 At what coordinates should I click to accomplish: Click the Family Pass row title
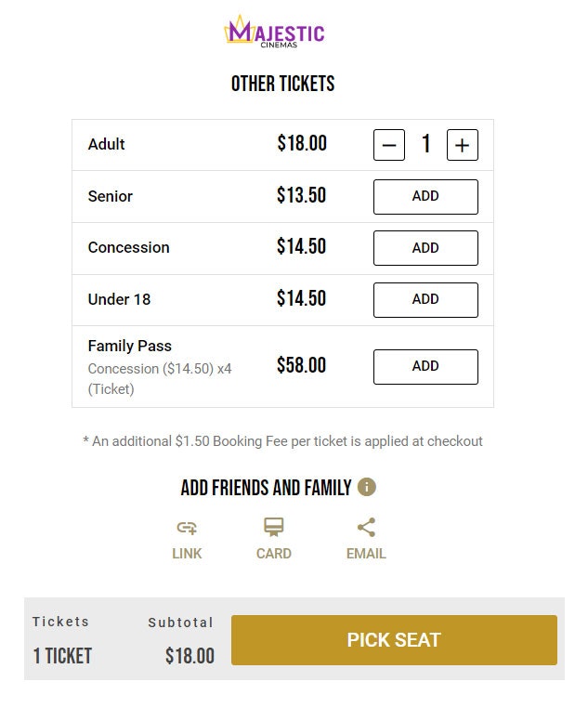130,346
